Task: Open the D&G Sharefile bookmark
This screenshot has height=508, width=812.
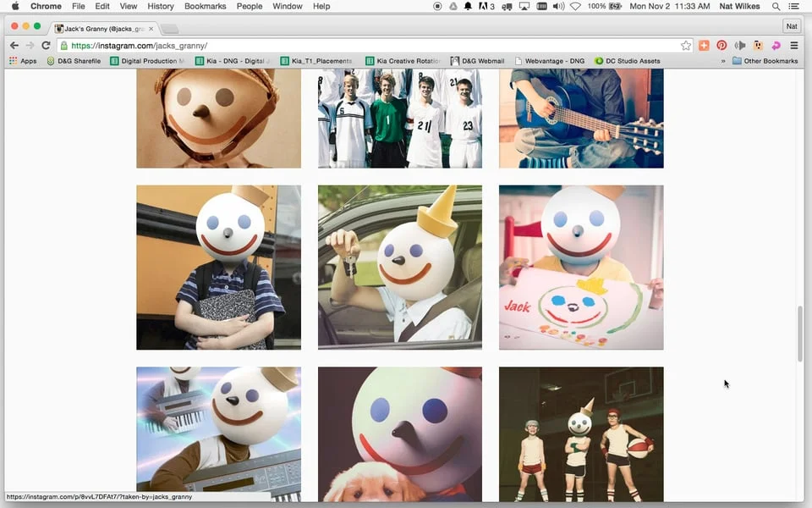Action: pos(74,61)
